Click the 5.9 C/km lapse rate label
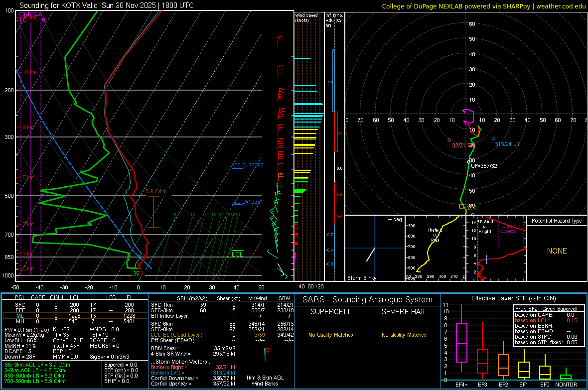 (156, 191)
